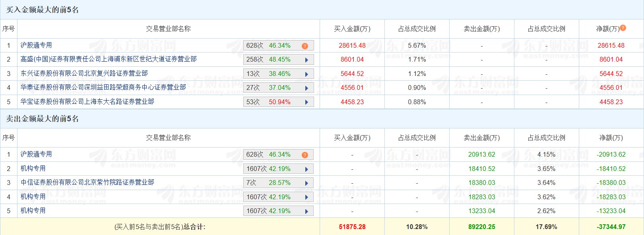Screen dimensions: 644x235
Task: Click the 机构专用 name in sell table row 2
Action: coord(33,169)
